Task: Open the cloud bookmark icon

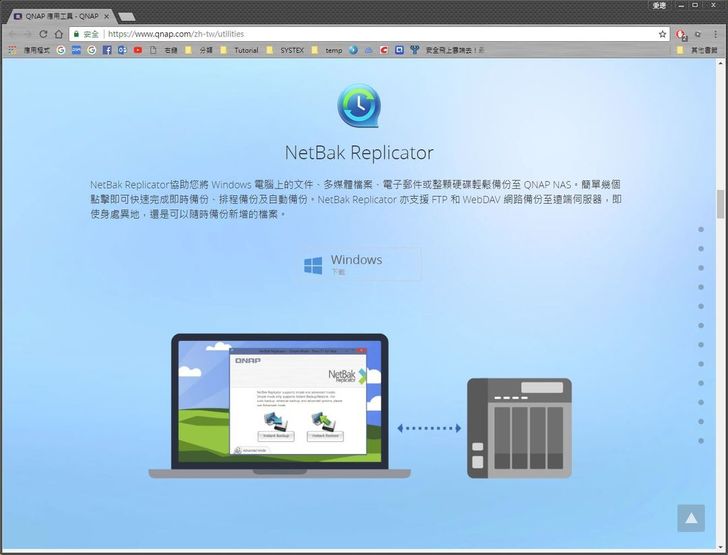Action: [x=369, y=50]
